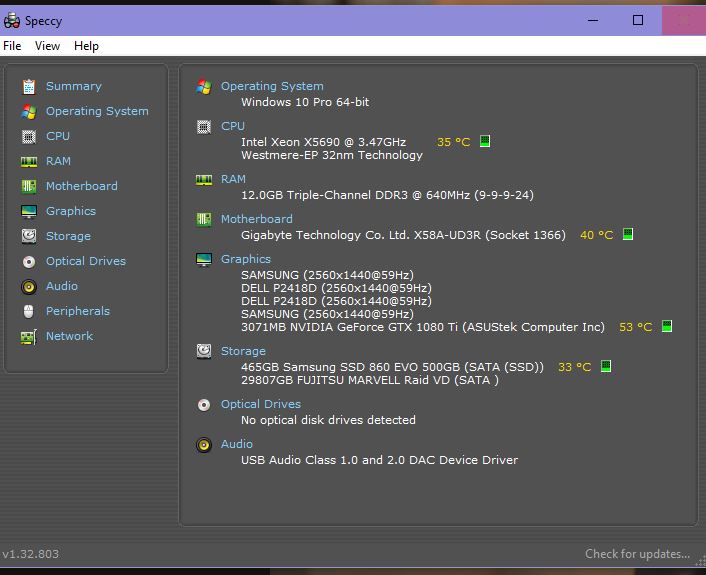
Task: Click the Storage drive icon in summary panel
Action: [x=204, y=351]
